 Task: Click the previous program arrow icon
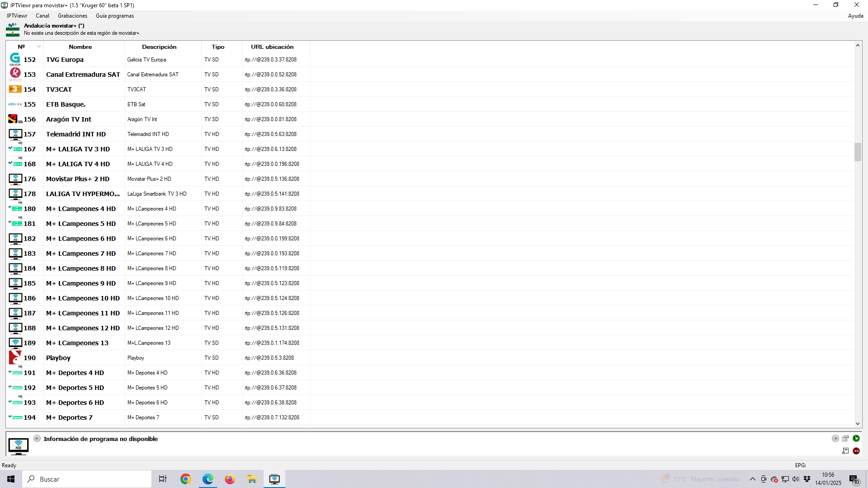click(37, 438)
